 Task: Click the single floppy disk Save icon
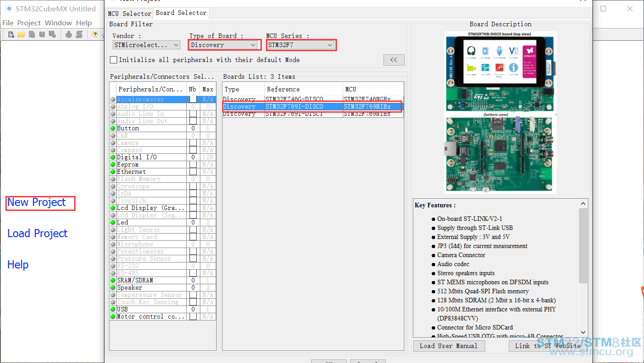pos(42,34)
